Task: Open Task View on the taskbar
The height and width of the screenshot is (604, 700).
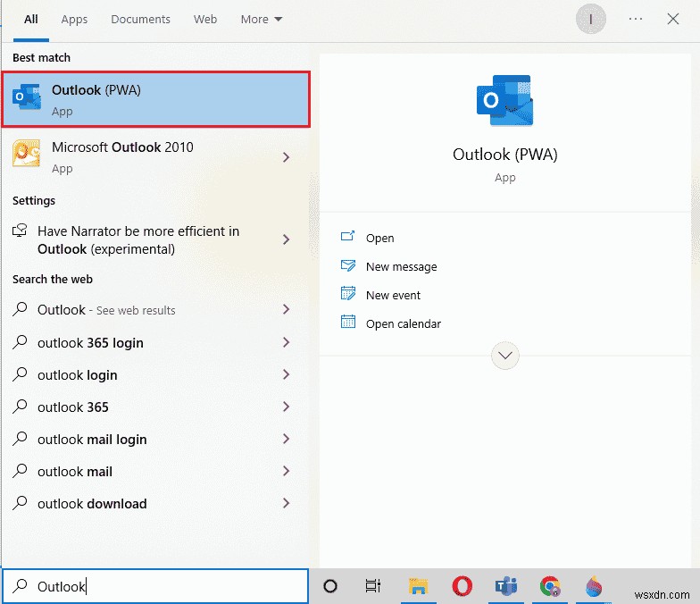Action: pos(373,586)
